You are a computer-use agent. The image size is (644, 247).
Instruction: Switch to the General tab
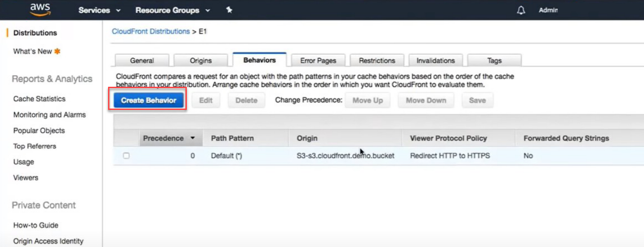pyautogui.click(x=142, y=61)
